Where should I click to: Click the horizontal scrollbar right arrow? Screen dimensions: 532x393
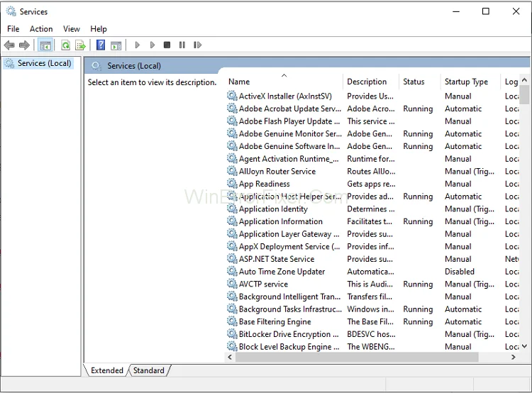(x=514, y=358)
